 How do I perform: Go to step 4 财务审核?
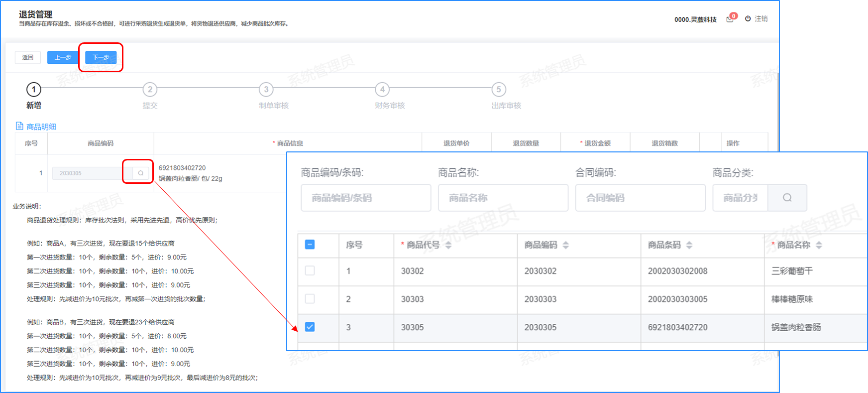[382, 90]
